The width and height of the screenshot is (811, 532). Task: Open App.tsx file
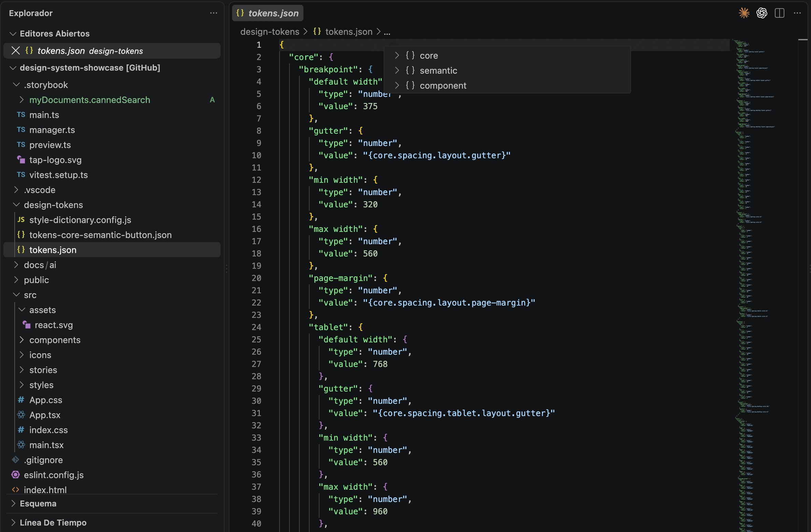point(112,415)
